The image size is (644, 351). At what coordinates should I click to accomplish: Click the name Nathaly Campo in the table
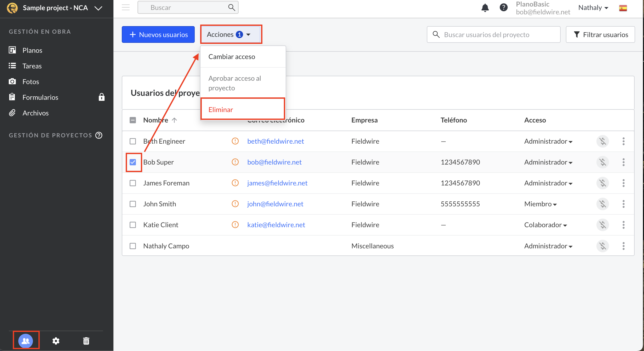coord(166,246)
